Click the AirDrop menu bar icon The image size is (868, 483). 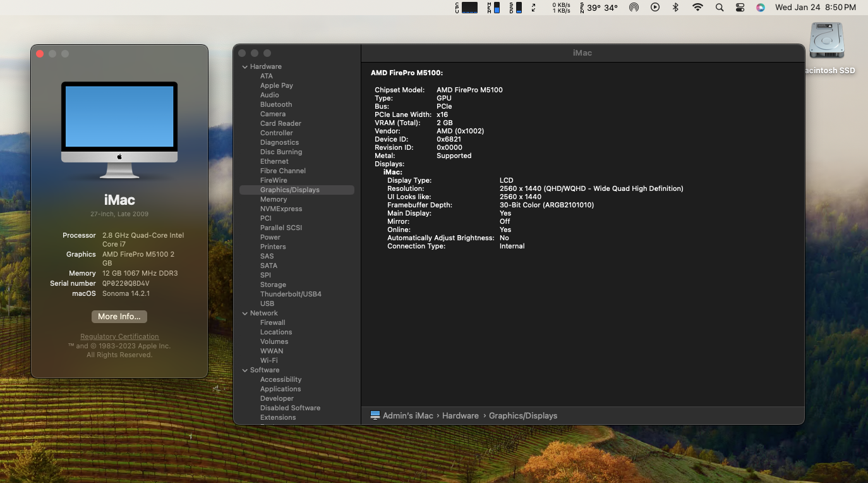[634, 8]
